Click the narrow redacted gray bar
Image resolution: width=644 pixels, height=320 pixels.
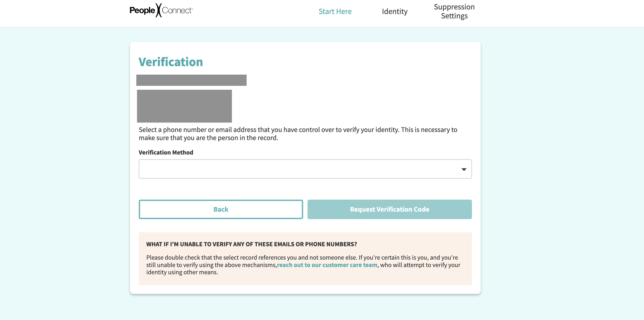191,80
